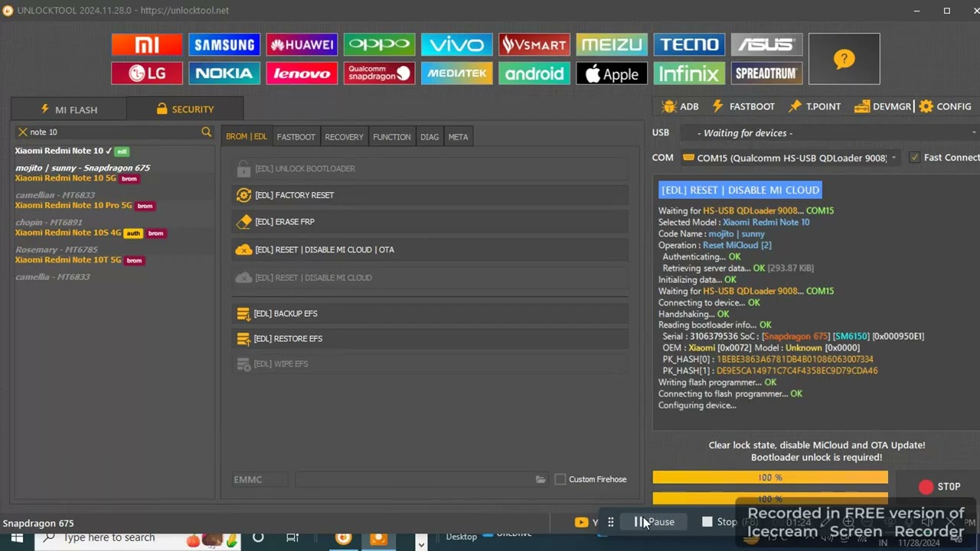Select the Tecno brand logo
This screenshot has height=551, width=980.
(689, 44)
